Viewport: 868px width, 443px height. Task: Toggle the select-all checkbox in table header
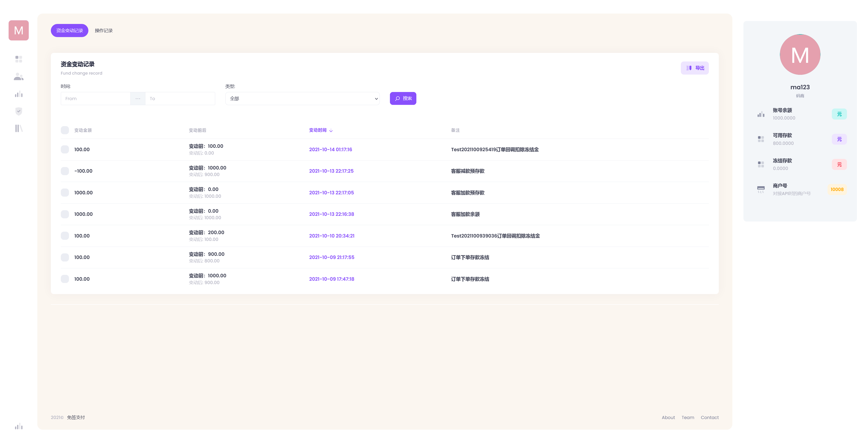pyautogui.click(x=65, y=130)
